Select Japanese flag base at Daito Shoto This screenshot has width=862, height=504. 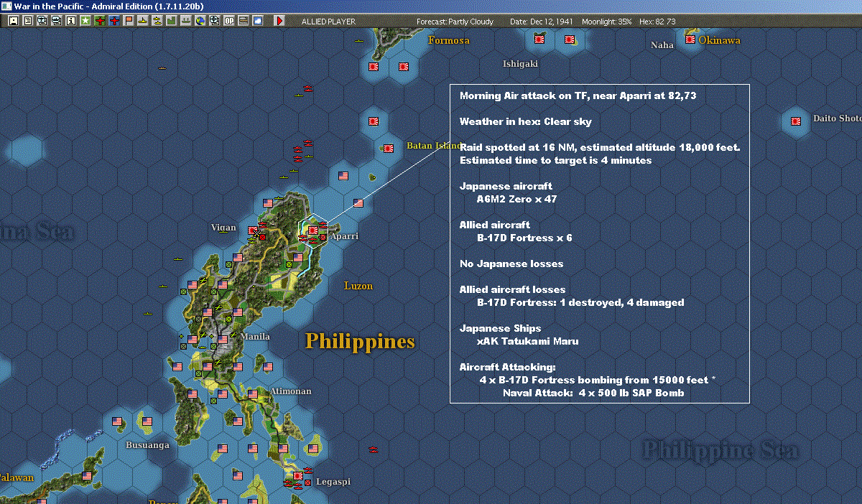coord(796,121)
